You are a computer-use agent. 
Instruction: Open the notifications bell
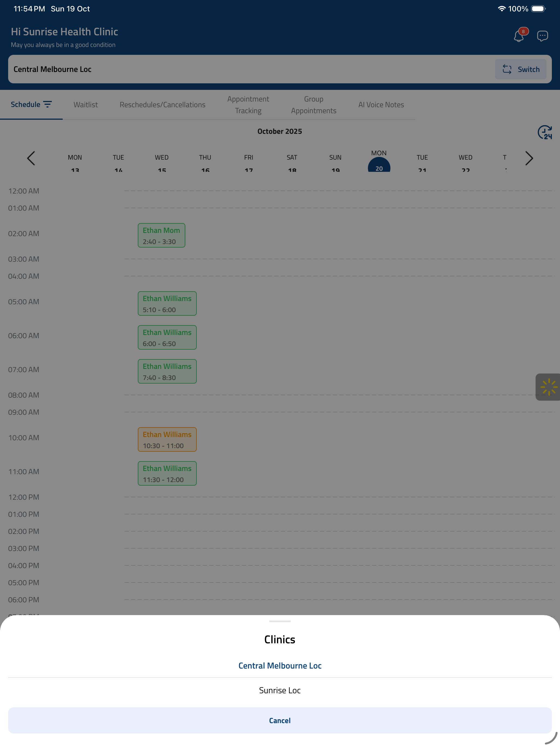pos(519,36)
